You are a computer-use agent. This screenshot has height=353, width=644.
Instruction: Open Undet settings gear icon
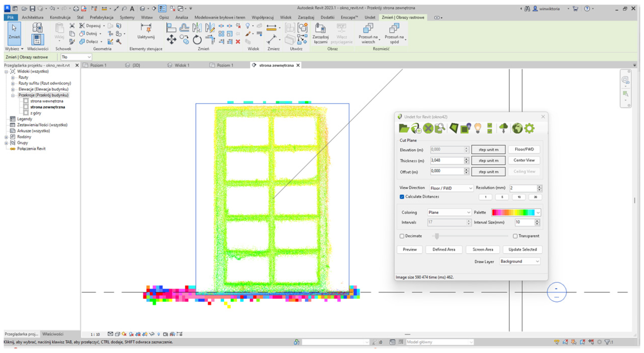tap(529, 128)
